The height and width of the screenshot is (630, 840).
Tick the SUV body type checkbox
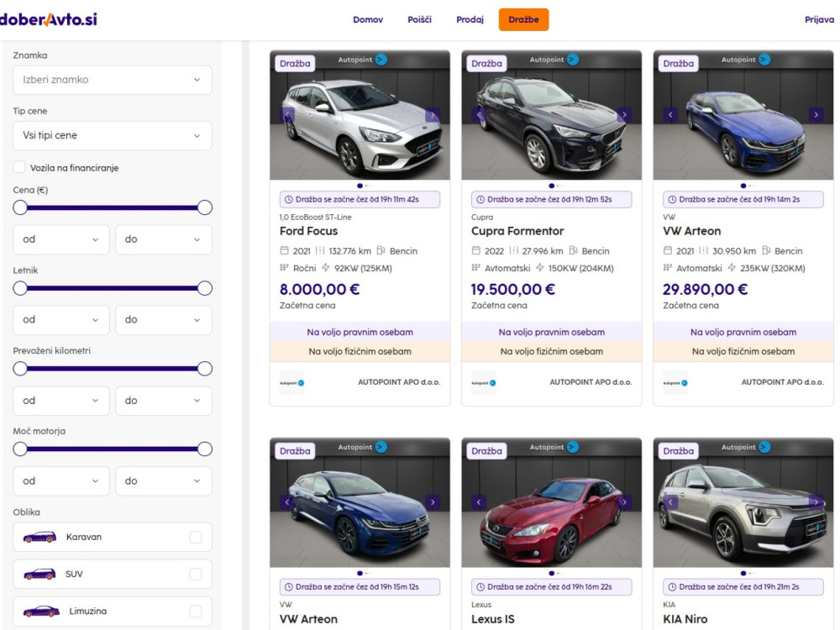[196, 574]
